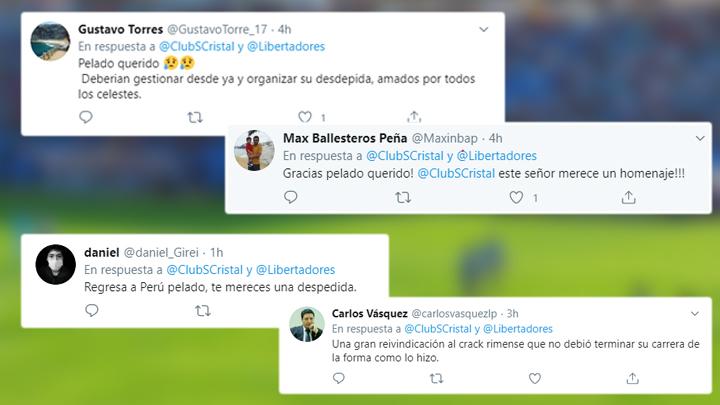Viewport: 720px width, 405px height.
Task: Follow @Libertadores link in daniel's reply header
Action: click(295, 270)
